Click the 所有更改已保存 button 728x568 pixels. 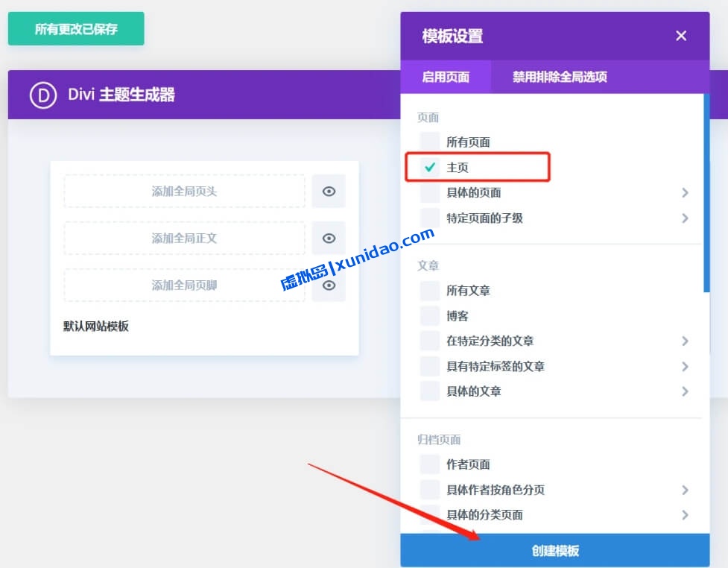75,28
